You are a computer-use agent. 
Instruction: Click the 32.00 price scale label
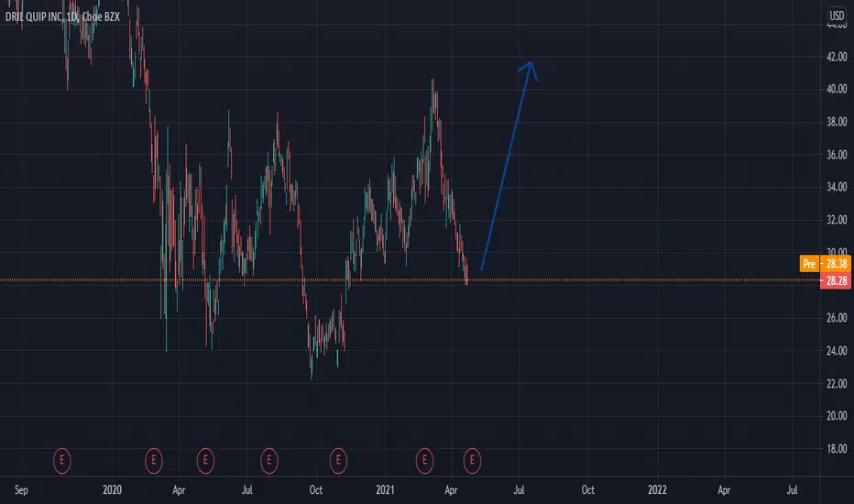tap(837, 220)
